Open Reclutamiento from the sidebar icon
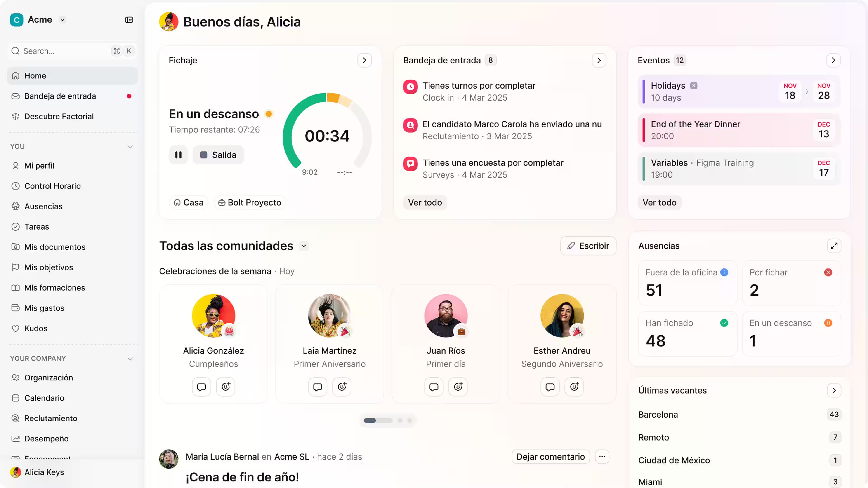868x488 pixels. point(16,418)
